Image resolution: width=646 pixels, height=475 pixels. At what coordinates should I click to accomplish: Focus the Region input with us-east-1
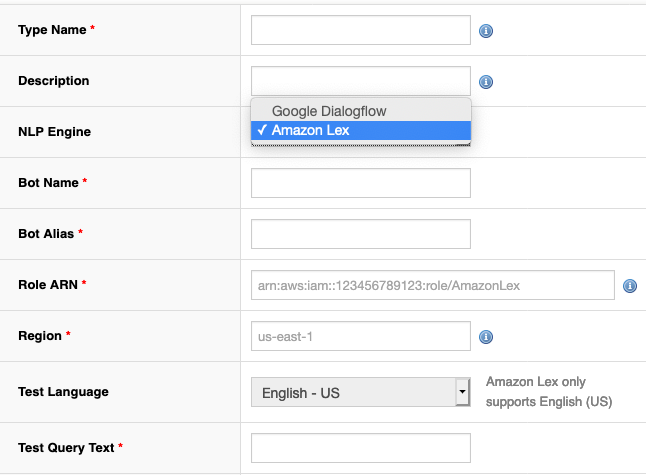pyautogui.click(x=361, y=336)
